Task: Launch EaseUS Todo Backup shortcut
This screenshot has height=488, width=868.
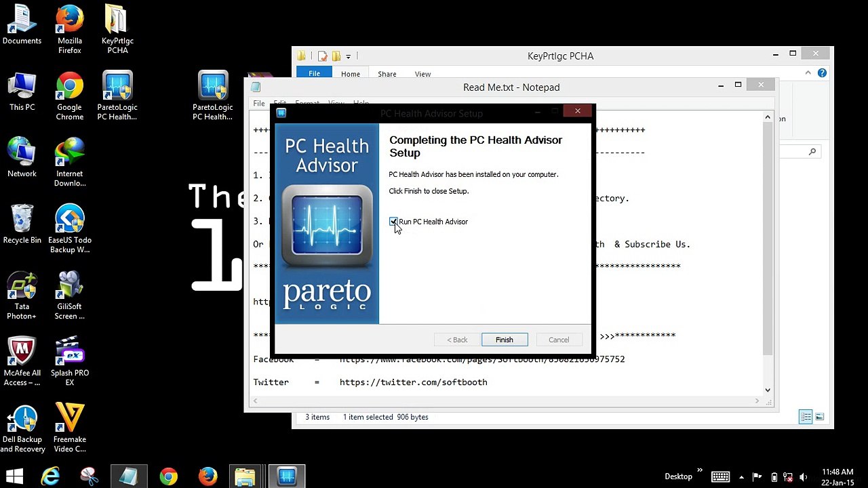Action: (x=69, y=229)
